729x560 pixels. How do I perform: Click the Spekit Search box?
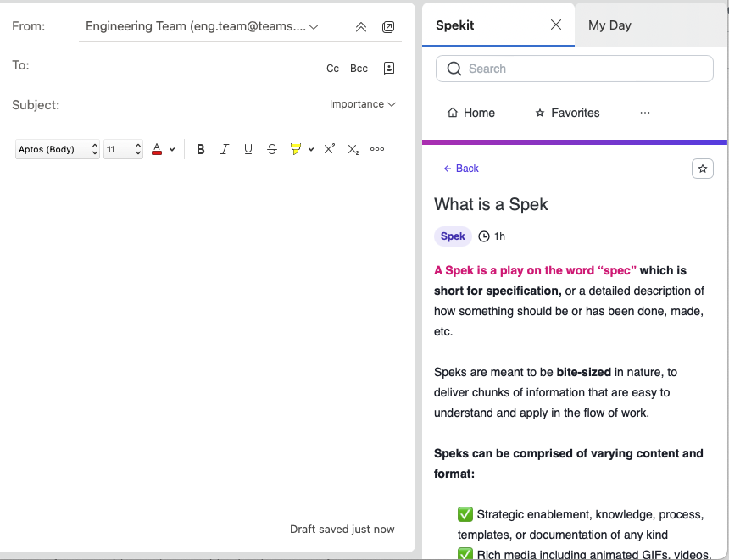point(574,69)
